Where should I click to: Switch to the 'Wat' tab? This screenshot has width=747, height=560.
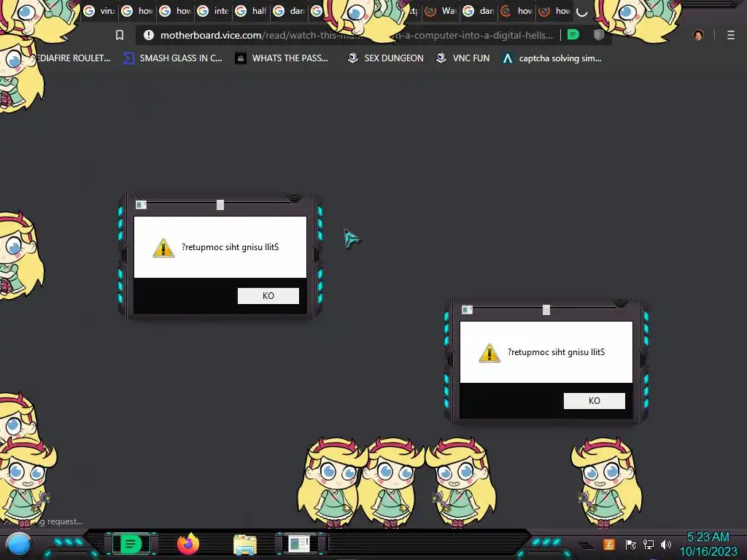(440, 11)
